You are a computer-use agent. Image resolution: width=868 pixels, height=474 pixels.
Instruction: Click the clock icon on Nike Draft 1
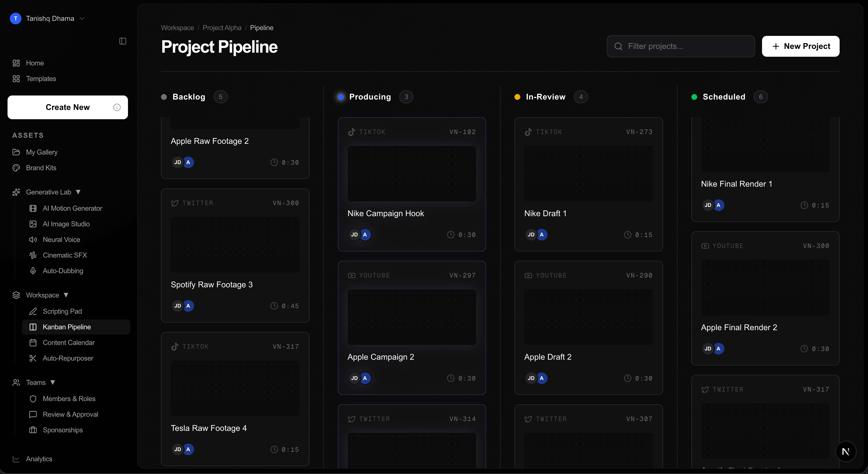627,234
